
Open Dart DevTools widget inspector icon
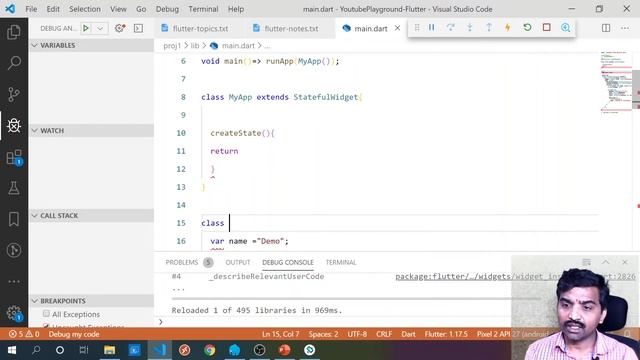pos(565,27)
